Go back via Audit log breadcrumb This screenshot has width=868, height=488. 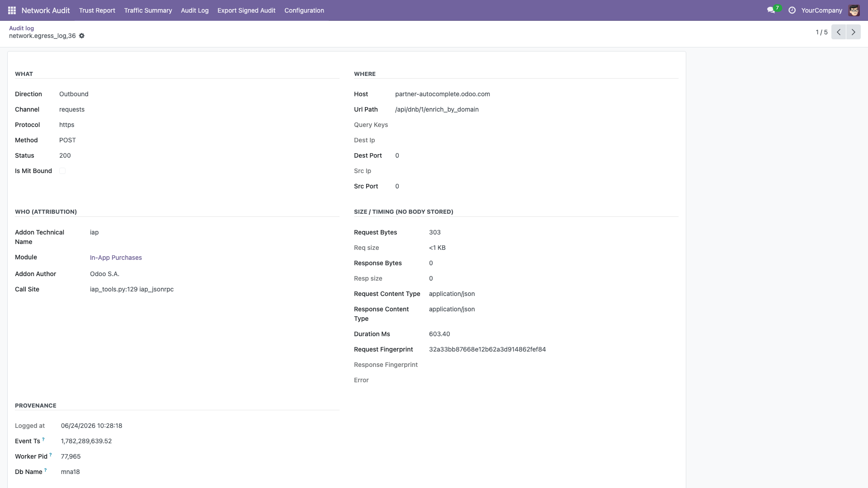21,28
